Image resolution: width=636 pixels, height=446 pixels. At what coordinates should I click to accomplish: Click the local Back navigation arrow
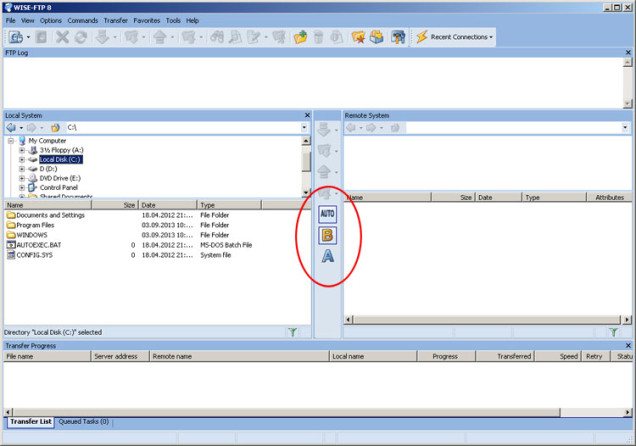tap(11, 128)
